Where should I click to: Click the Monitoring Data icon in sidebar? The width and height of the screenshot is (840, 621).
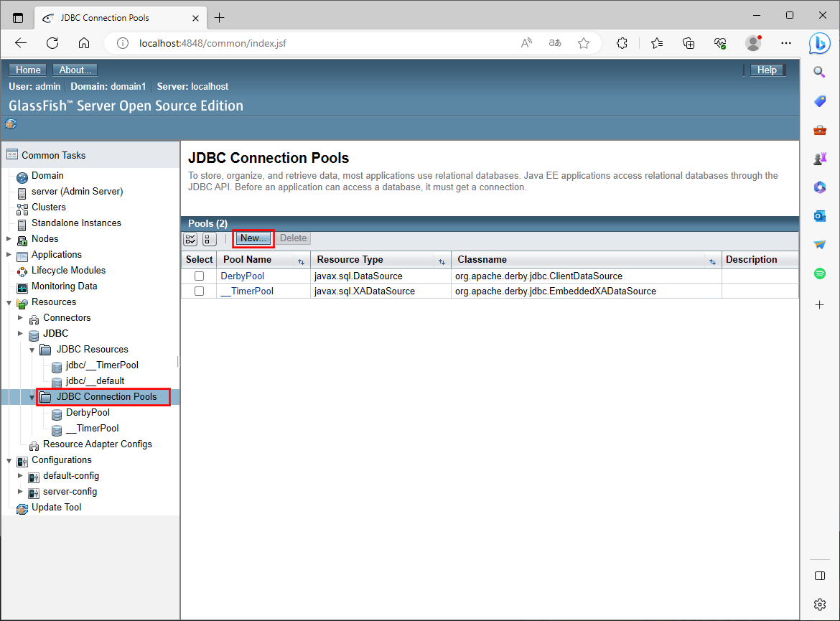click(x=22, y=286)
